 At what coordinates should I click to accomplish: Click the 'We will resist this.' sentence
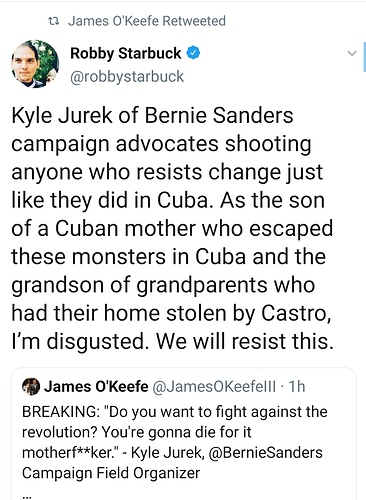(x=244, y=342)
